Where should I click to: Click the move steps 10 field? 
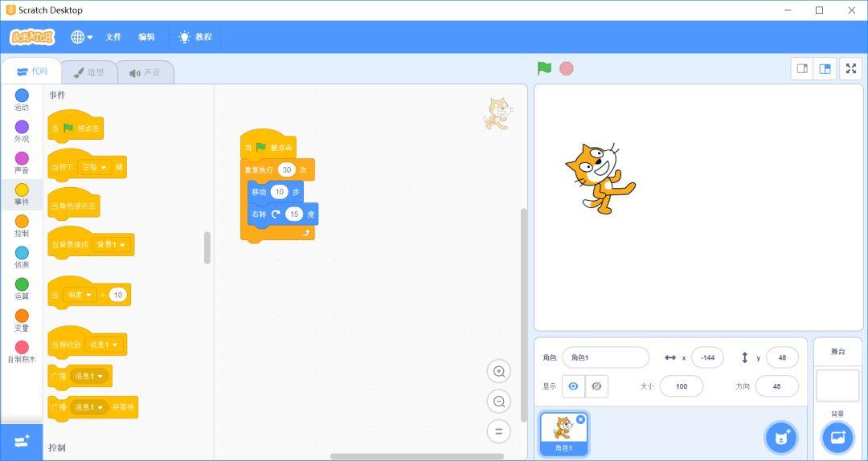[280, 192]
